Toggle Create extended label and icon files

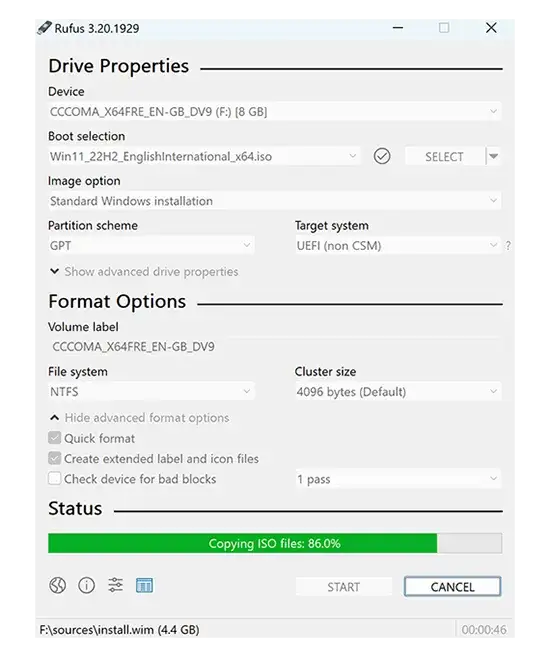(x=54, y=458)
